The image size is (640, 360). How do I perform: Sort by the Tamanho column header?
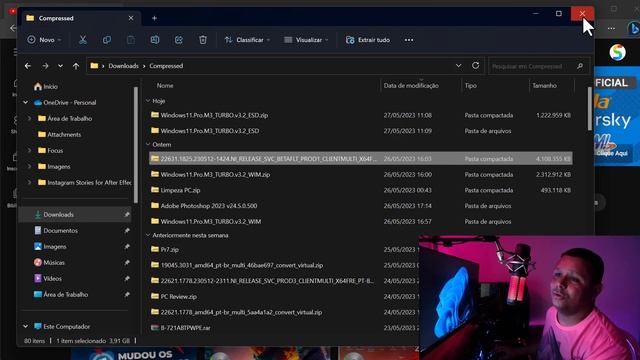click(x=544, y=85)
